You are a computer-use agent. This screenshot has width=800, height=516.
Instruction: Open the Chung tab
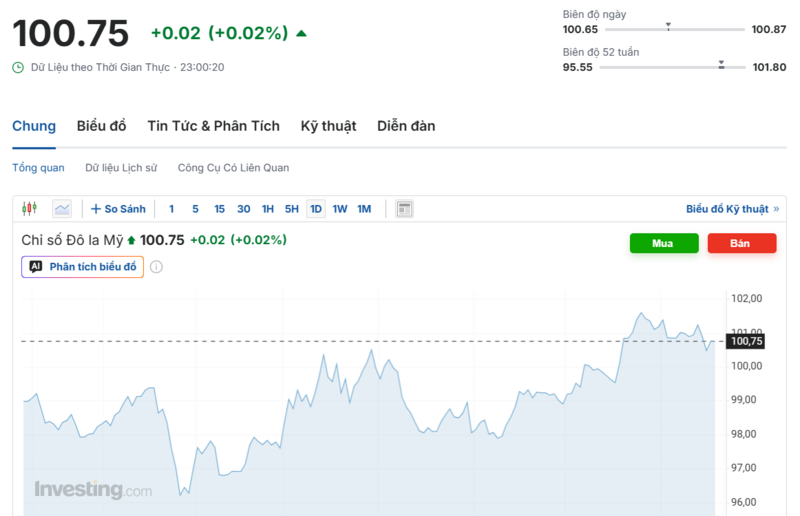(x=34, y=126)
